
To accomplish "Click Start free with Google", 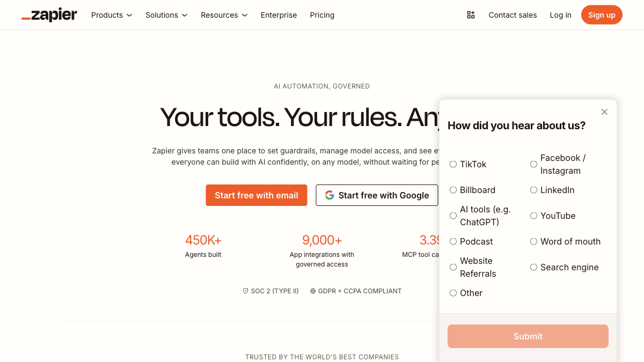I will pyautogui.click(x=377, y=195).
